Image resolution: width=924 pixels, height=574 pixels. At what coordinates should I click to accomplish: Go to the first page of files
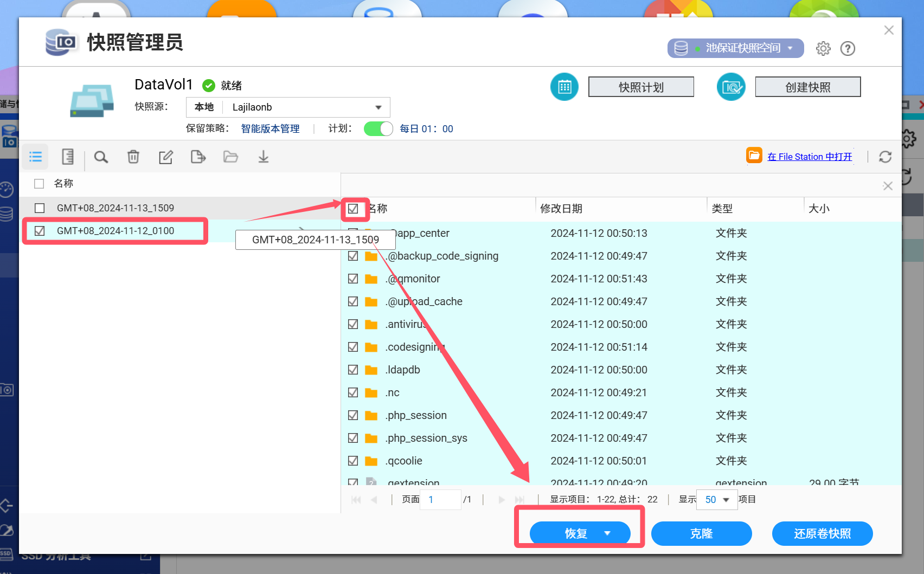[356, 499]
